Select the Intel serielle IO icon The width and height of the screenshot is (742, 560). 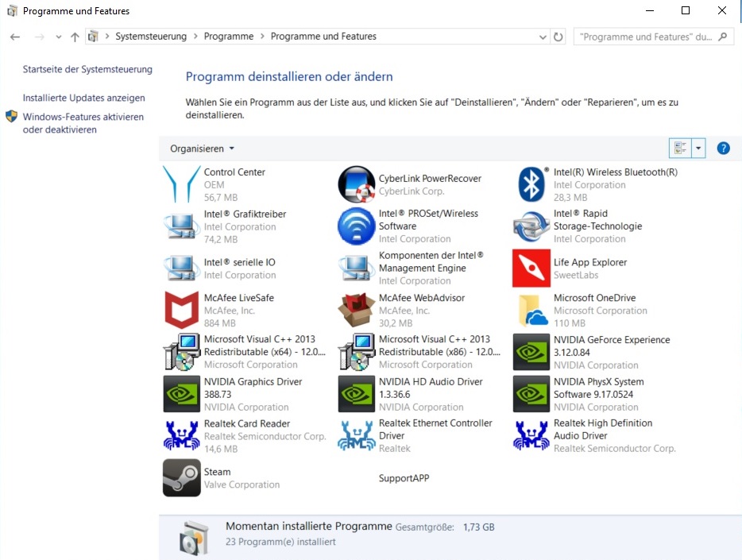tap(180, 268)
